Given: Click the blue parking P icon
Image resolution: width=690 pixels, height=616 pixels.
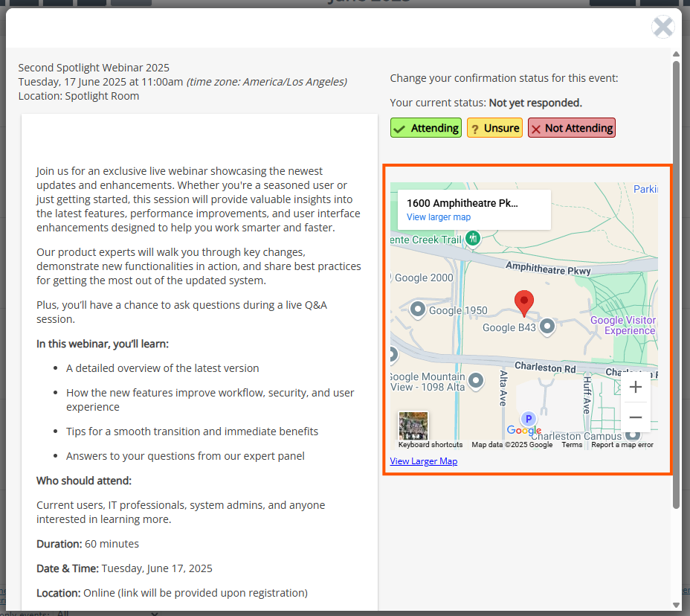Looking at the screenshot, I should [x=528, y=419].
